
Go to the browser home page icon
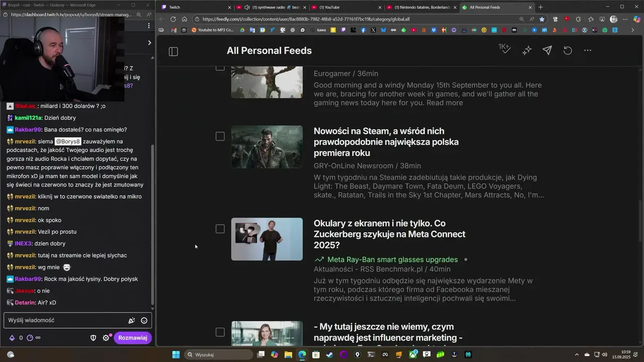tap(185, 19)
